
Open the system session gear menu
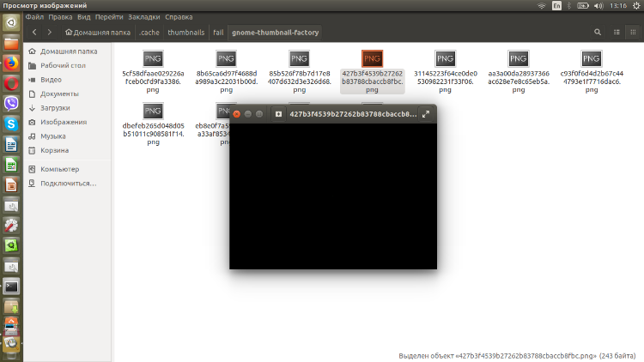[634, 5]
